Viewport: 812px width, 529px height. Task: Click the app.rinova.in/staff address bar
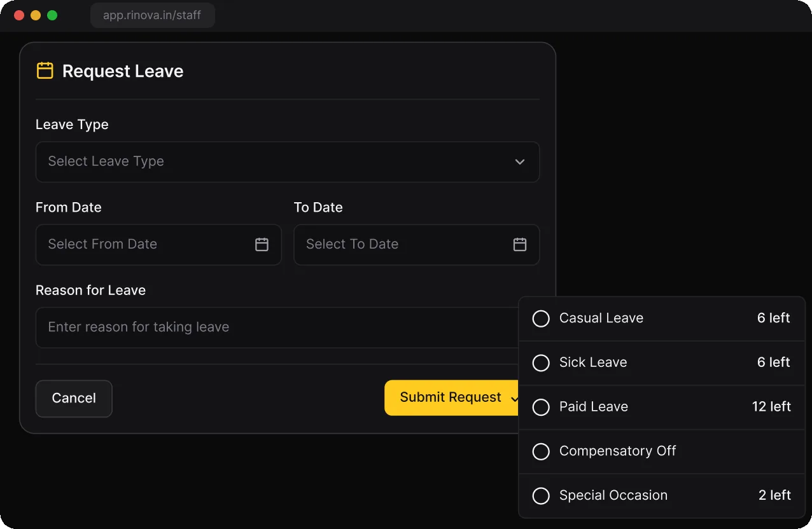coord(153,15)
